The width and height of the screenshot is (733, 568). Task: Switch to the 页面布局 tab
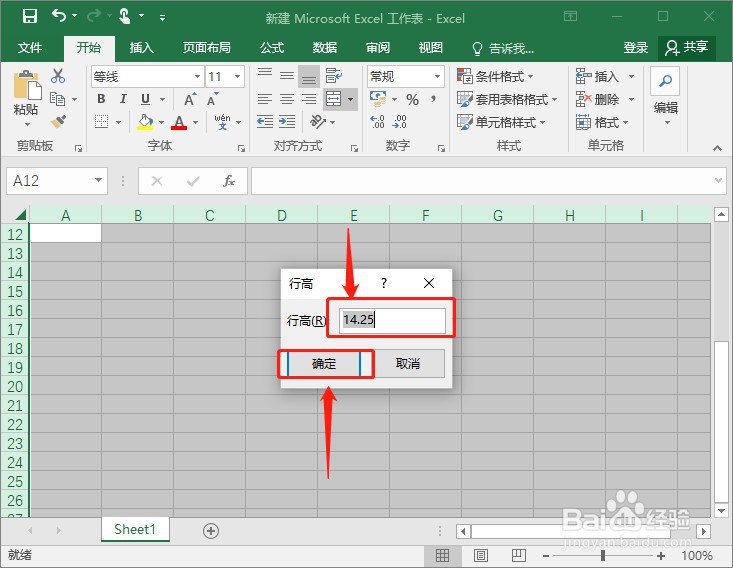[x=207, y=48]
